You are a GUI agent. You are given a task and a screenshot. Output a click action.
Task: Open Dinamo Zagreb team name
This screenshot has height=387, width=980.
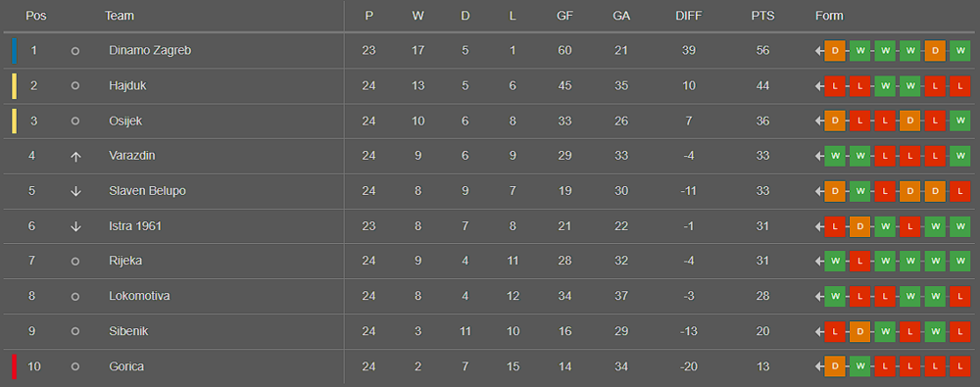[150, 51]
